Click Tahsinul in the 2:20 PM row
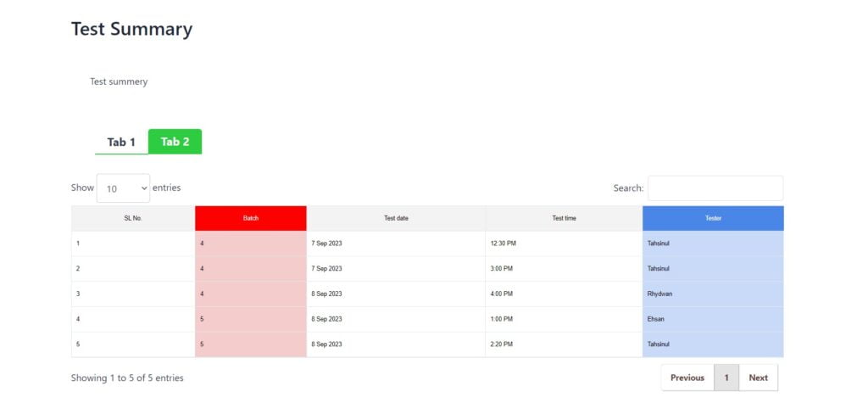Image resolution: width=868 pixels, height=403 pixels. (713, 344)
